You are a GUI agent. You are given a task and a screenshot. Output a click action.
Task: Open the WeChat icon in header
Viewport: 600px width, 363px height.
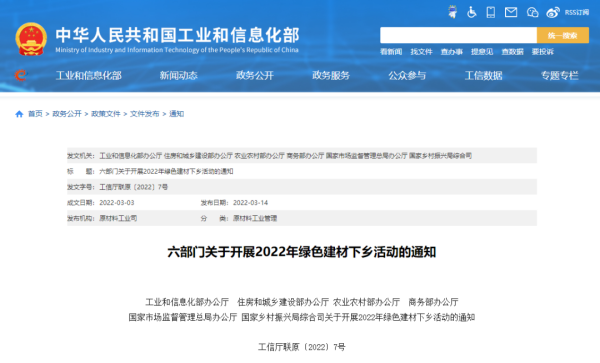click(532, 12)
